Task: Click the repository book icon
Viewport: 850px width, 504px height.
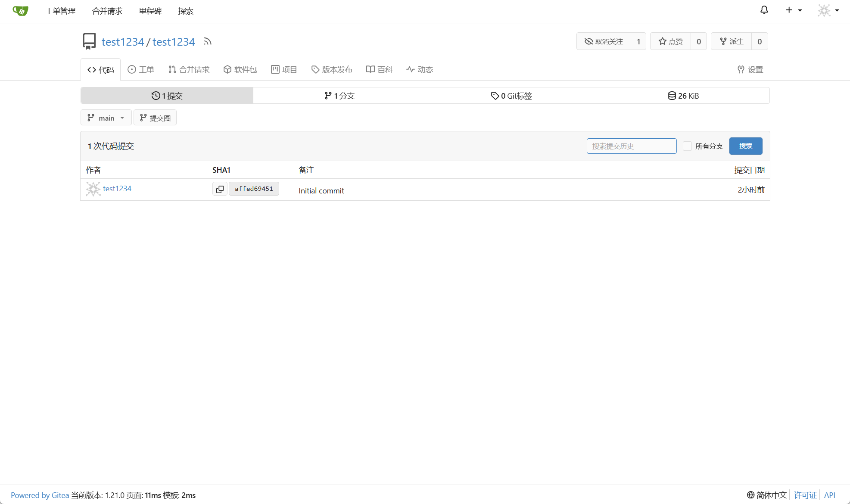Action: coord(89,41)
